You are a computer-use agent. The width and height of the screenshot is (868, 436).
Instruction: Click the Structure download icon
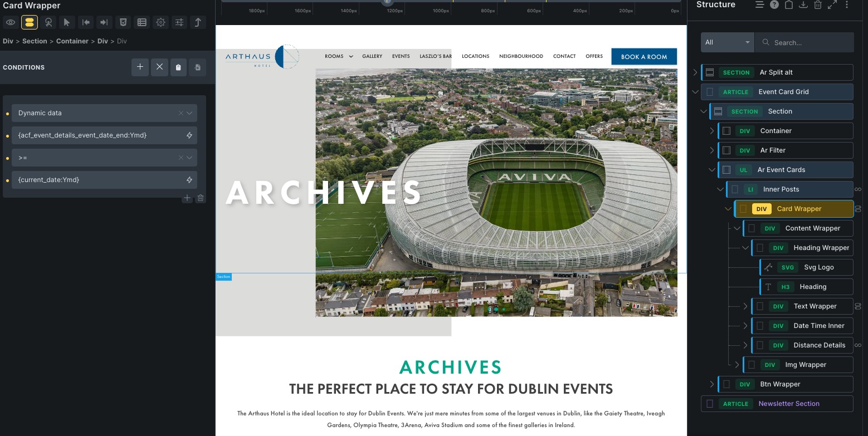point(803,4)
